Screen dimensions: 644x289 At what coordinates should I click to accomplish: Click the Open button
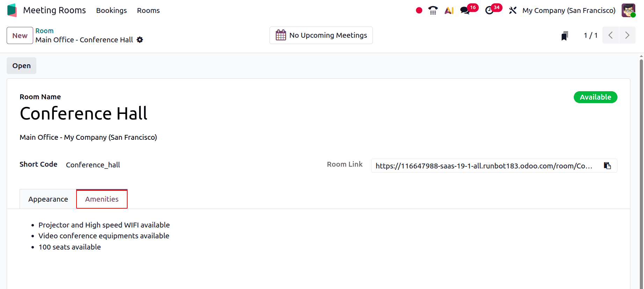click(x=22, y=66)
